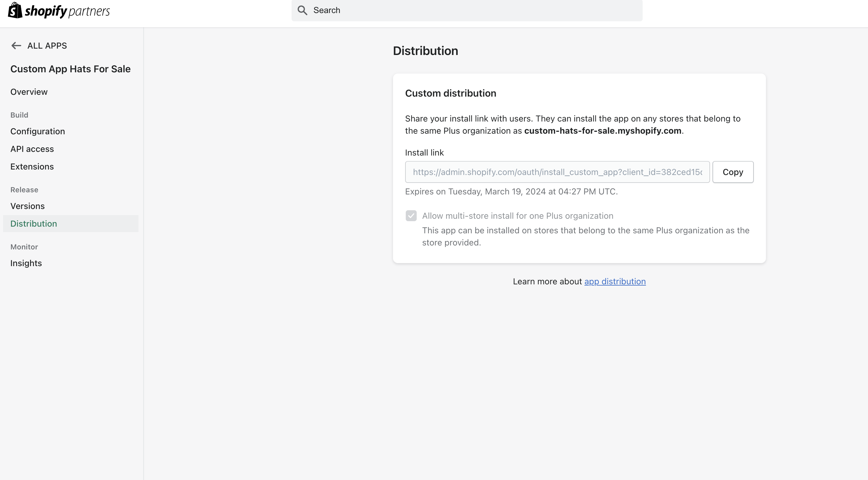Click the search magnifier icon
The width and height of the screenshot is (868, 480).
(x=302, y=10)
